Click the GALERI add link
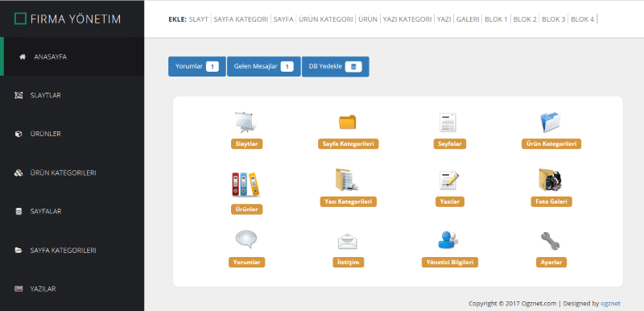The width and height of the screenshot is (644, 311). (468, 19)
